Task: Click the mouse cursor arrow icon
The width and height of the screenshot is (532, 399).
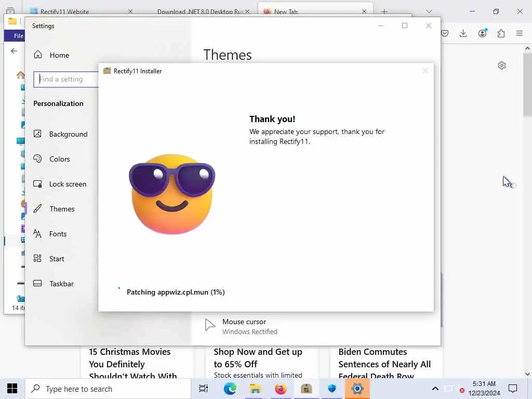Action: [210, 325]
